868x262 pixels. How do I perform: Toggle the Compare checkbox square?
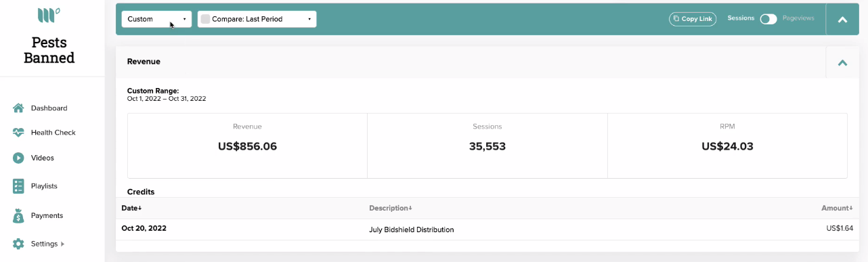point(205,19)
